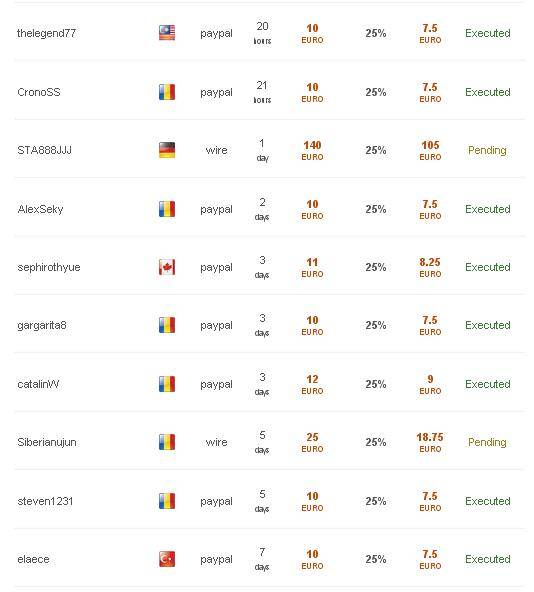Open the thelegend77 username
The height and width of the screenshot is (592, 534).
pos(46,33)
